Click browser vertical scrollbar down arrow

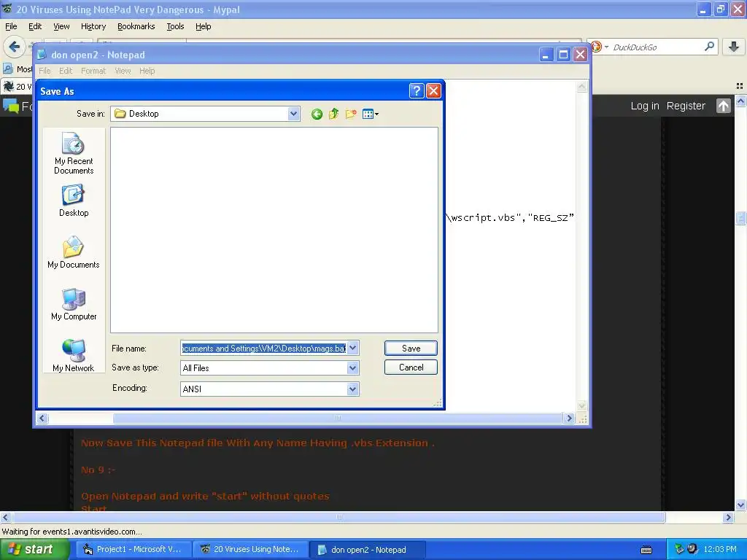[741, 505]
